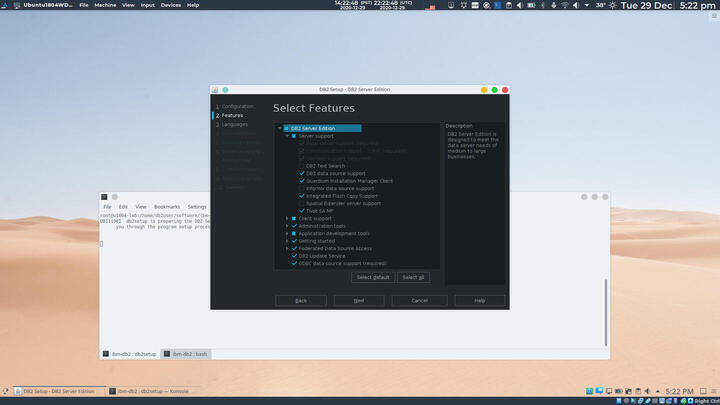Expand the Client support node
The image size is (720, 405).
tap(287, 219)
